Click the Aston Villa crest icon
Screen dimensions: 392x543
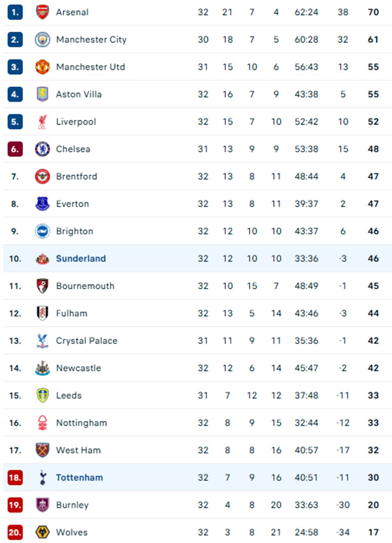[x=43, y=94]
